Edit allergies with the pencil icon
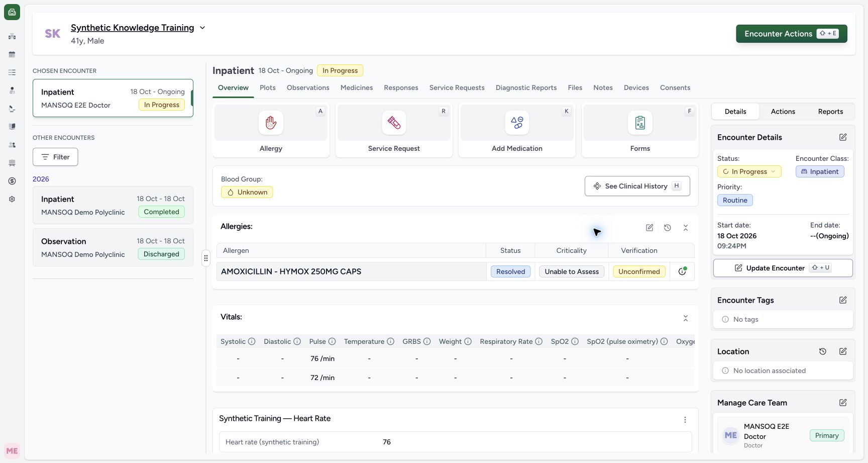 649,228
